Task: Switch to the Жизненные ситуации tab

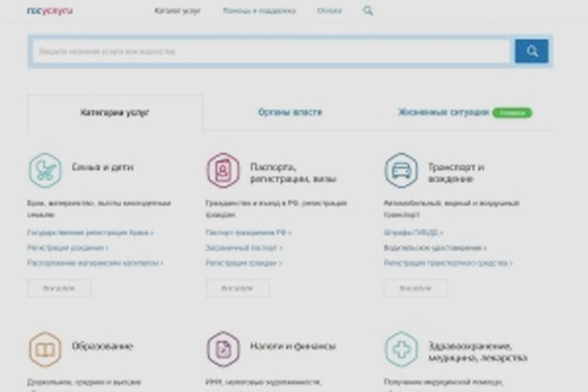Action: (x=443, y=112)
